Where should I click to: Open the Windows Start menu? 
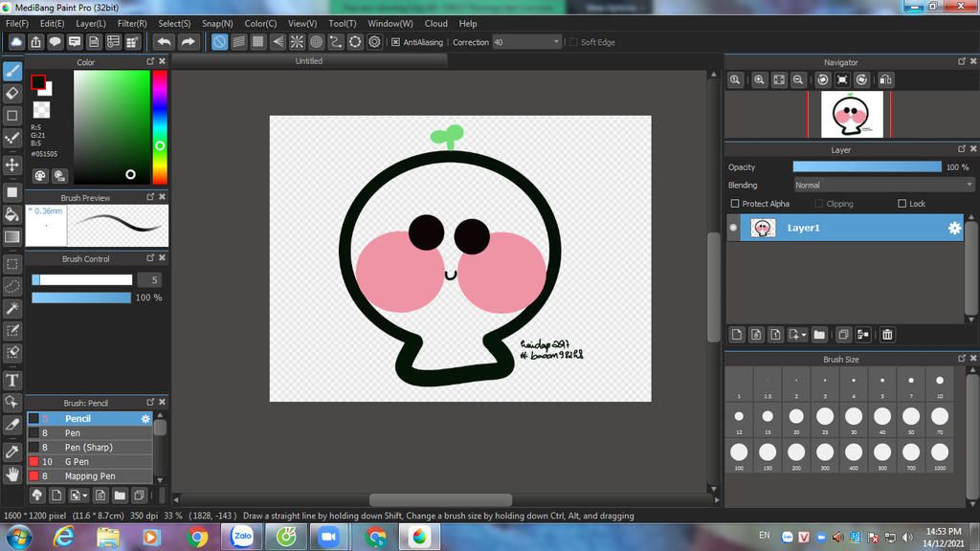click(x=19, y=537)
